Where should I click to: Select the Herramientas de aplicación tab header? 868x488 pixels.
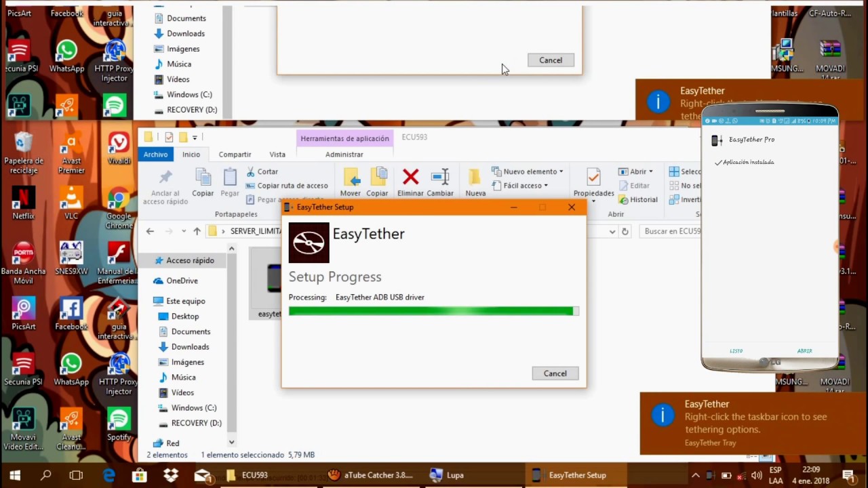tap(344, 138)
